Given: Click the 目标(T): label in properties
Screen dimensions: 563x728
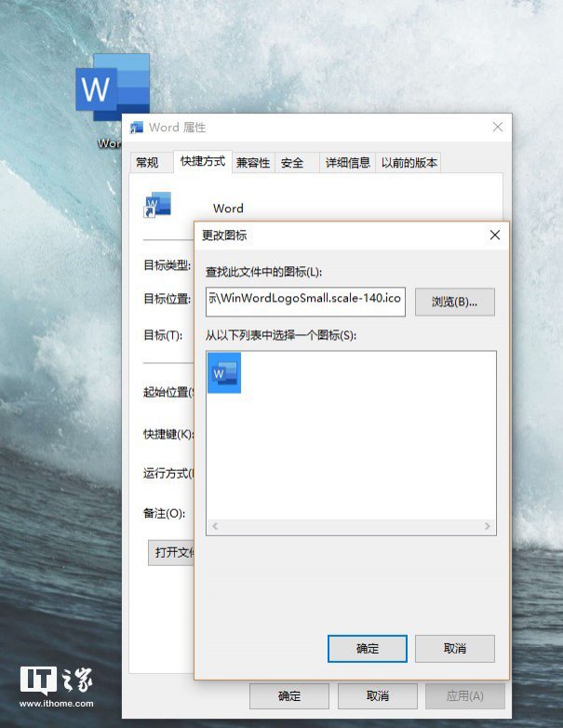Looking at the screenshot, I should 163,335.
